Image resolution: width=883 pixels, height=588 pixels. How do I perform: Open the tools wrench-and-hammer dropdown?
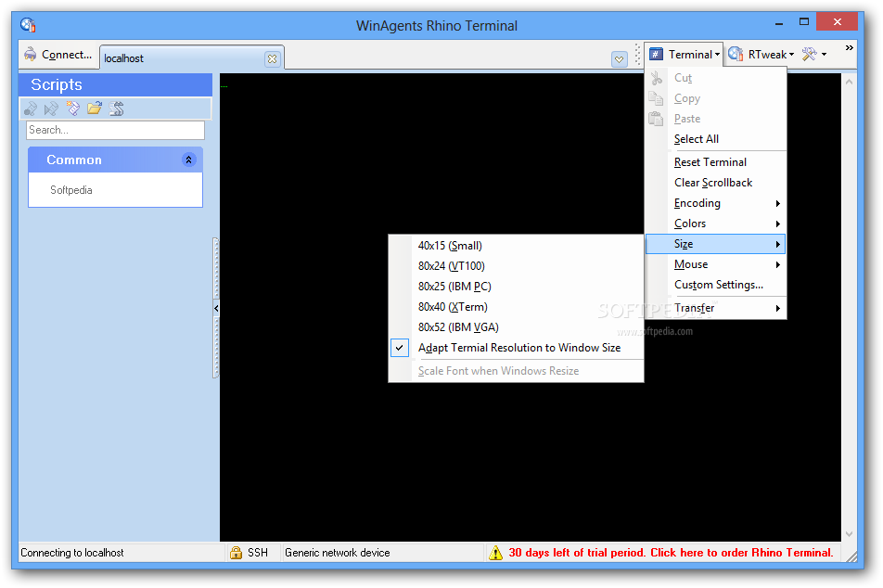pos(814,55)
